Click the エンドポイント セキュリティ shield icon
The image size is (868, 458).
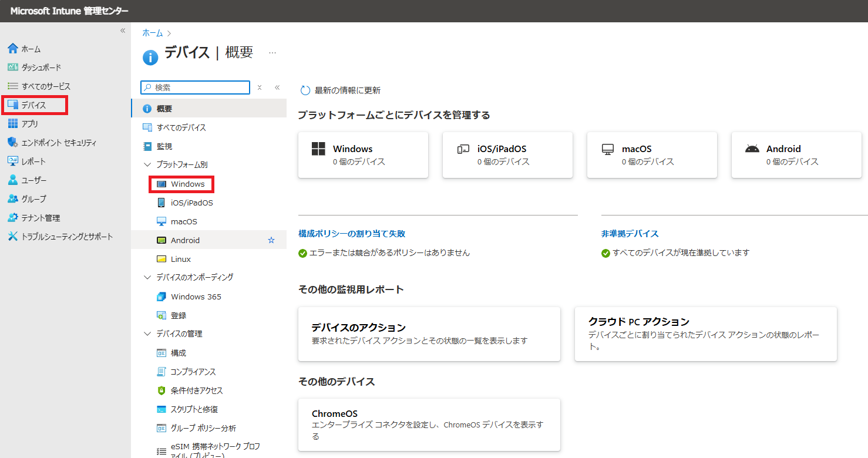(13, 143)
